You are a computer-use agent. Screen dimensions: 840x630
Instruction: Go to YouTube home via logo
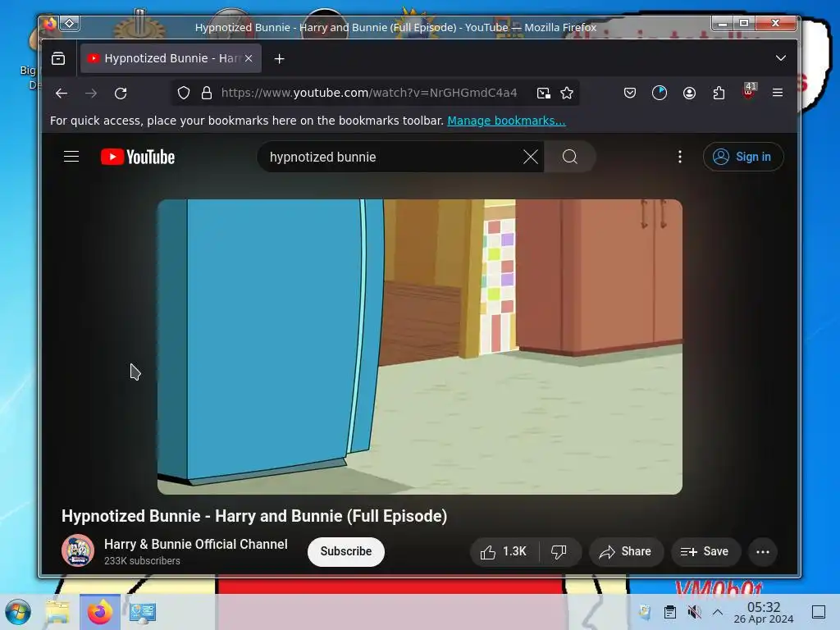click(138, 157)
